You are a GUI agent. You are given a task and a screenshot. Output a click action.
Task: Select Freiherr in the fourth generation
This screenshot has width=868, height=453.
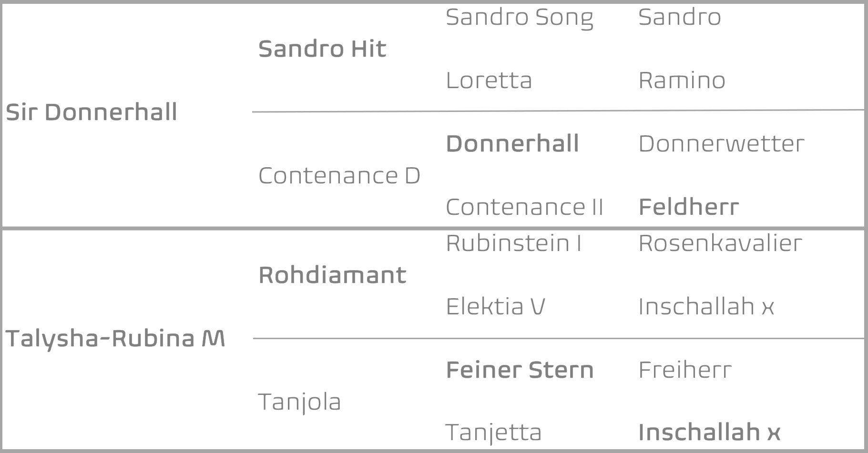pyautogui.click(x=684, y=370)
